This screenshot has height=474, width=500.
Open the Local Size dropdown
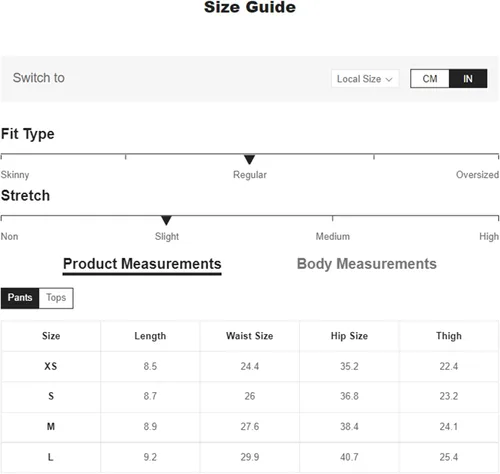pos(365,79)
